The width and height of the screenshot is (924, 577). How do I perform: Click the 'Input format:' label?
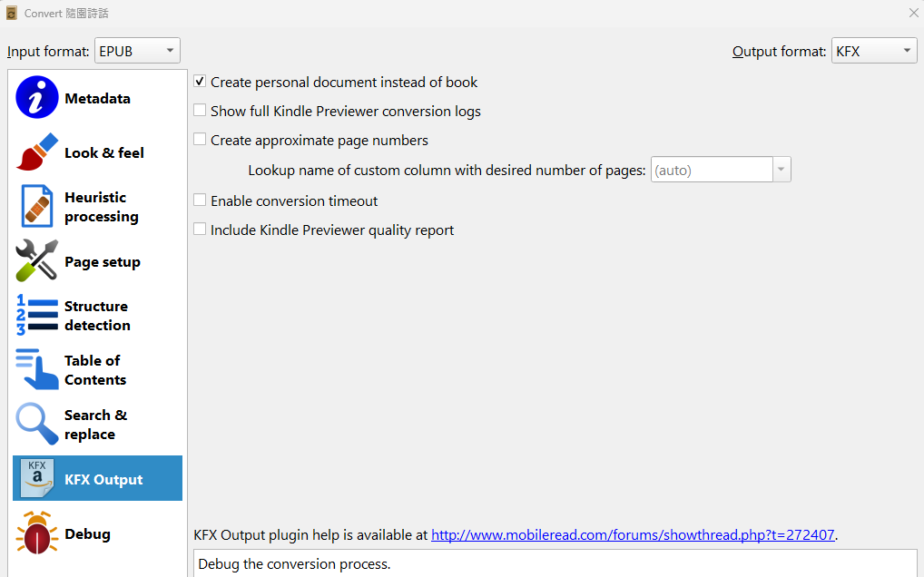click(x=48, y=51)
